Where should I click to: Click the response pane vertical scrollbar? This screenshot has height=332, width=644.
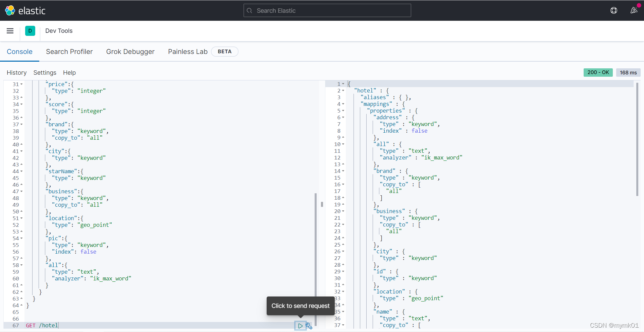(637, 139)
